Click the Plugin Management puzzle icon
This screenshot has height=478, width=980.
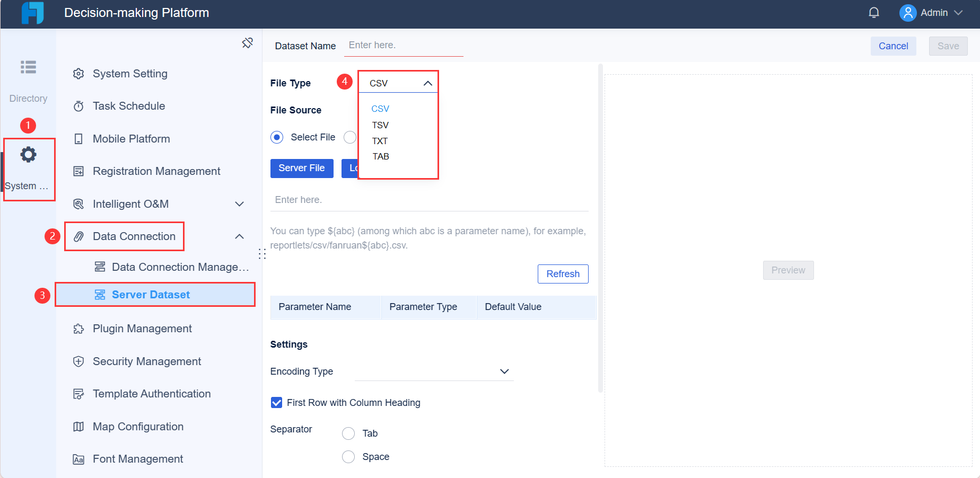click(78, 329)
